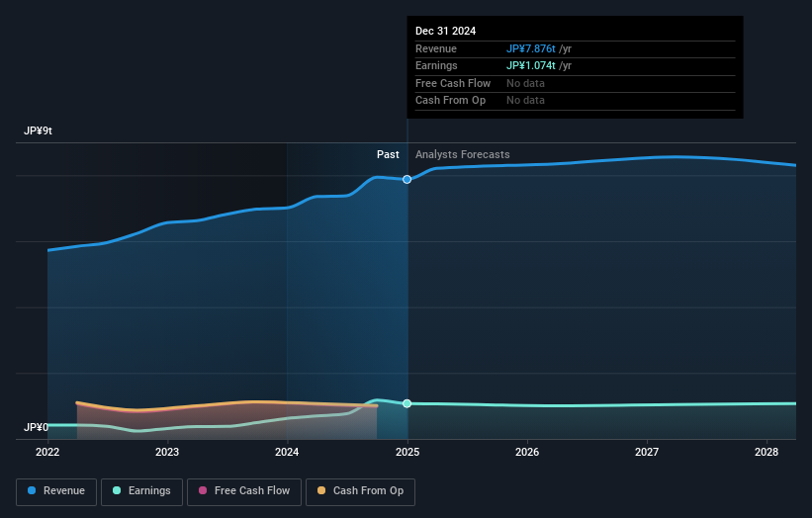Click the 2022 x-axis label
The height and width of the screenshot is (518, 812).
click(x=47, y=452)
